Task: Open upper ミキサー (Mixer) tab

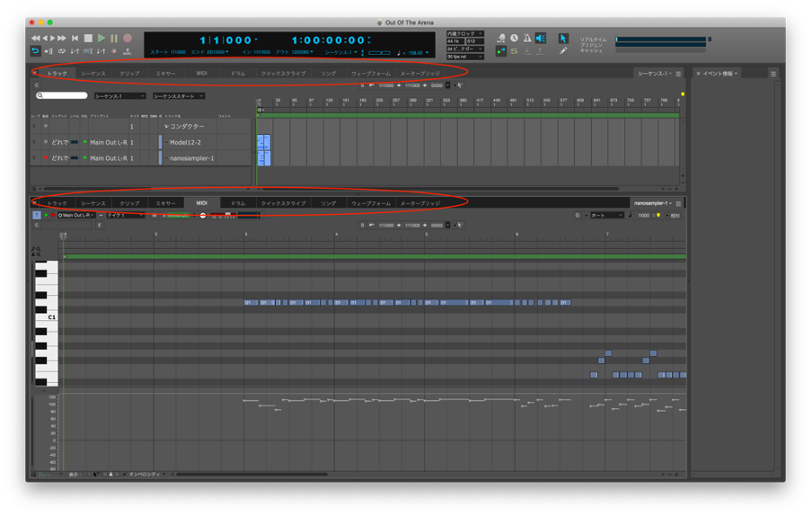Action: click(x=165, y=74)
